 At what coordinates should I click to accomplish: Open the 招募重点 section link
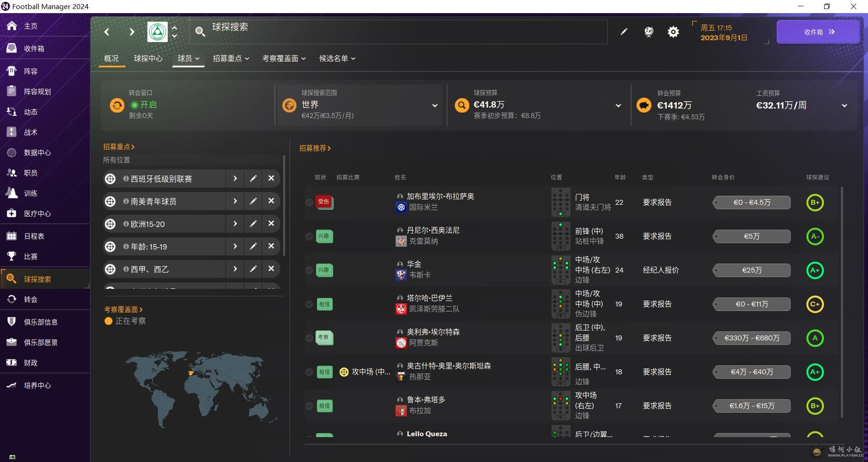(x=119, y=147)
